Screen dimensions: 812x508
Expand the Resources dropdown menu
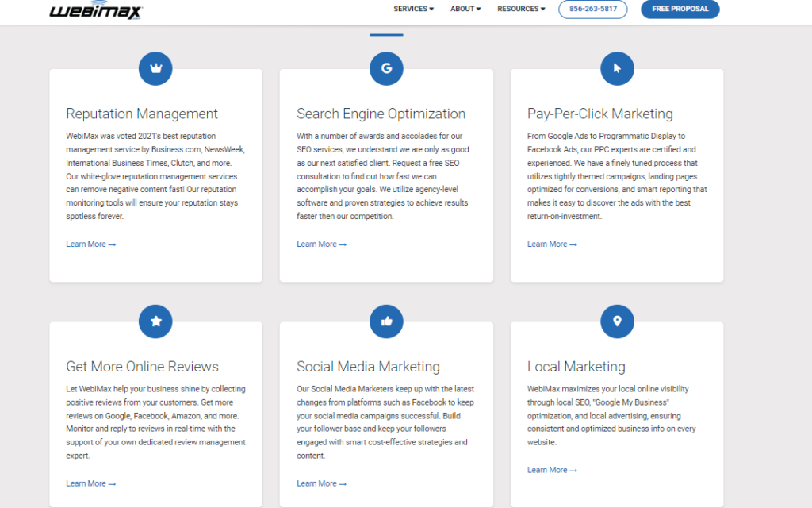(x=521, y=9)
